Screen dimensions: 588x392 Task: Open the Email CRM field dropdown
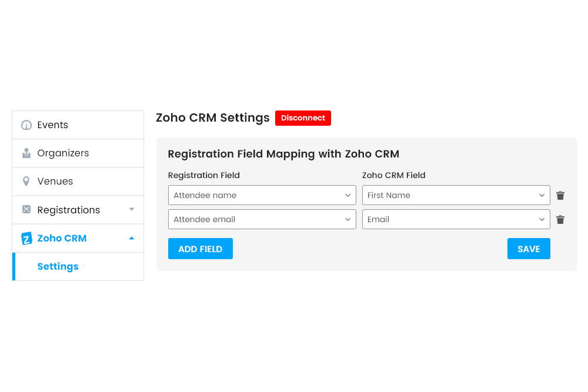[x=456, y=219]
